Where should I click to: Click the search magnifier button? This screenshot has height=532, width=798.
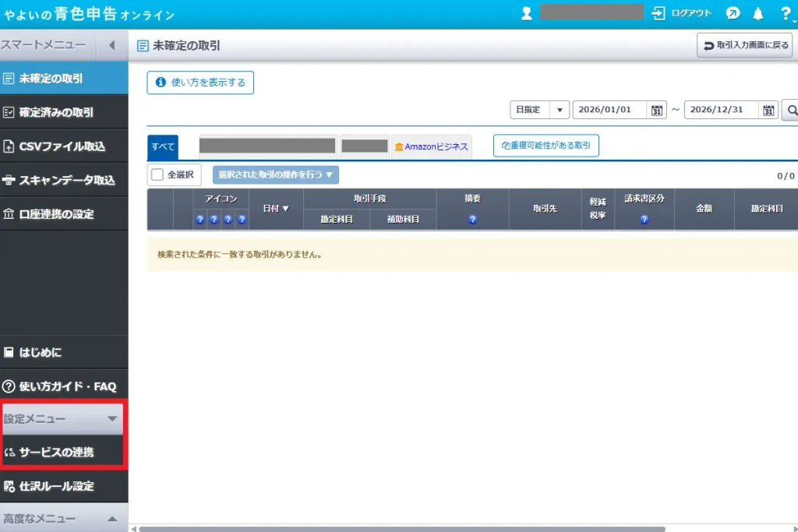pos(791,110)
